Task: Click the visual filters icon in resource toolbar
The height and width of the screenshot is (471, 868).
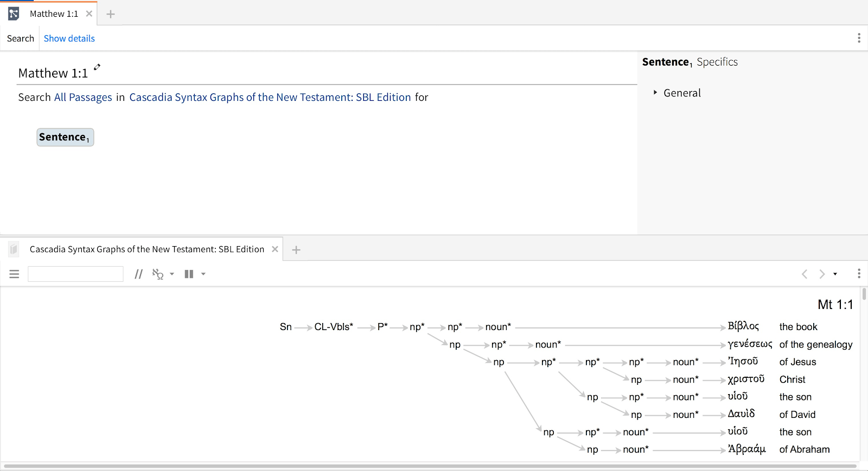Action: point(158,274)
